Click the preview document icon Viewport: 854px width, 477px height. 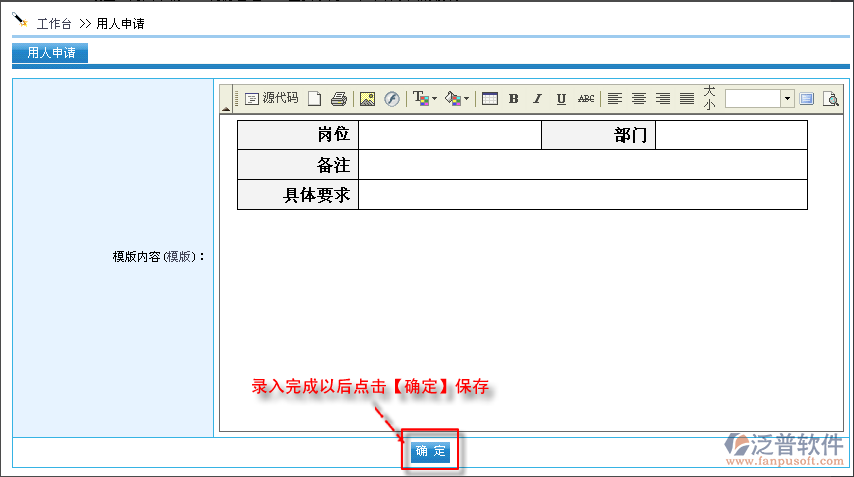831,99
